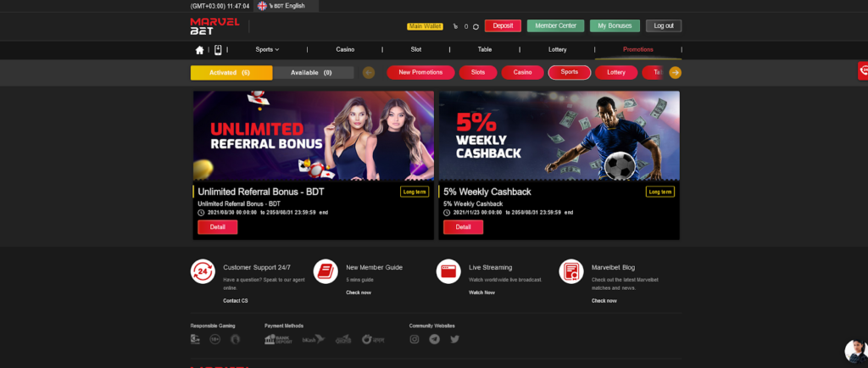Click the Unlimited Referral Bonus - BDT title
This screenshot has height=368, width=868.
[x=261, y=192]
